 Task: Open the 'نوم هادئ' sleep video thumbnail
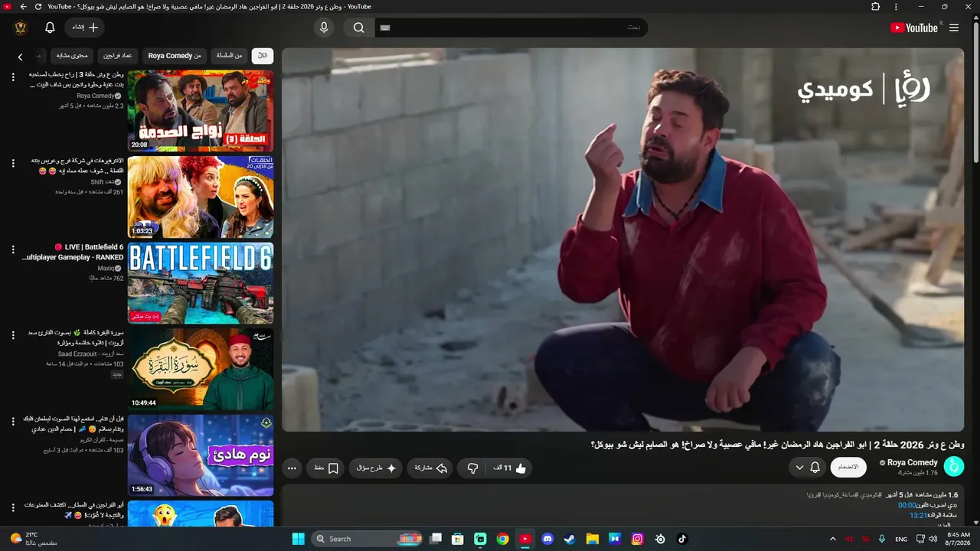pyautogui.click(x=201, y=455)
